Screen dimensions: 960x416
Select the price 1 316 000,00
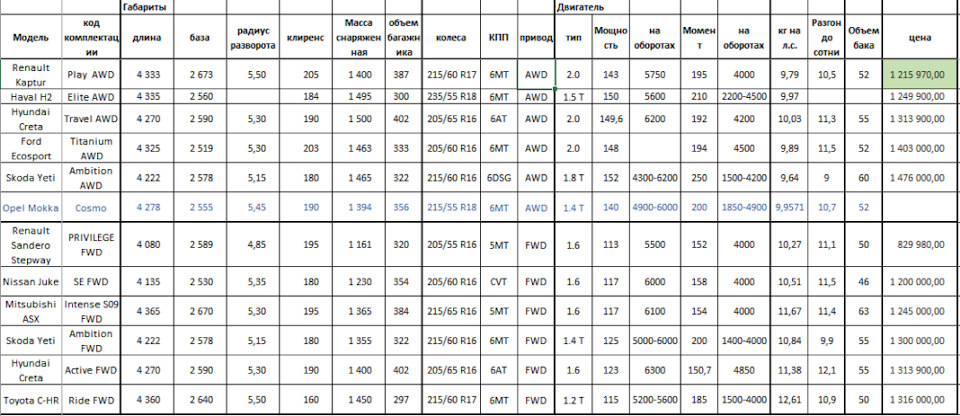pos(920,399)
